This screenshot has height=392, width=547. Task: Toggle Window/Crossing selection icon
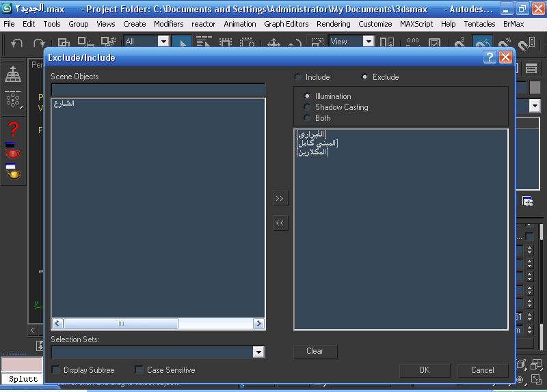point(247,42)
